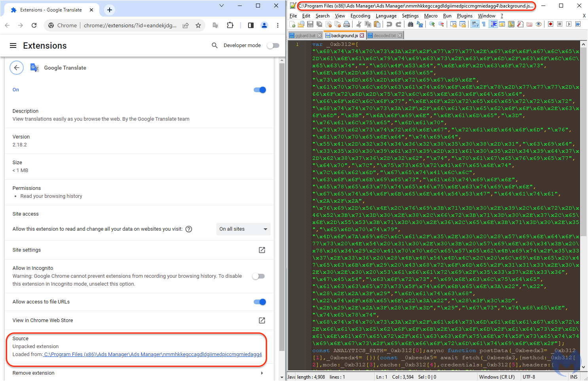This screenshot has height=381, width=588.
Task: Open a new Chrome tab
Action: (x=110, y=10)
